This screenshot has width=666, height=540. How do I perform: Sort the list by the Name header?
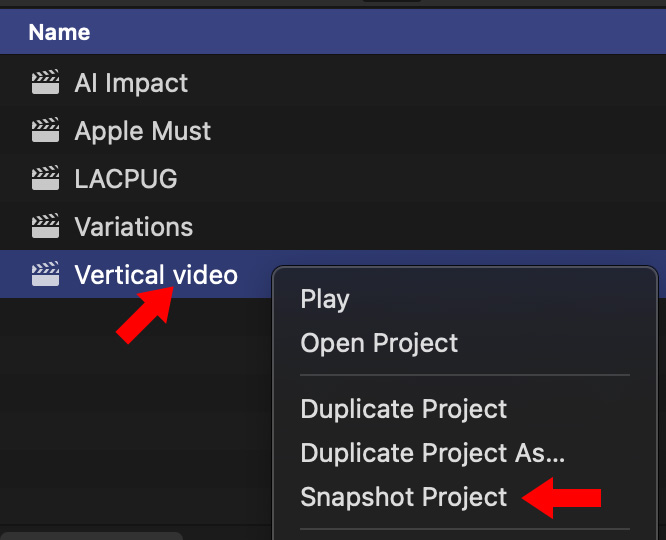[59, 32]
